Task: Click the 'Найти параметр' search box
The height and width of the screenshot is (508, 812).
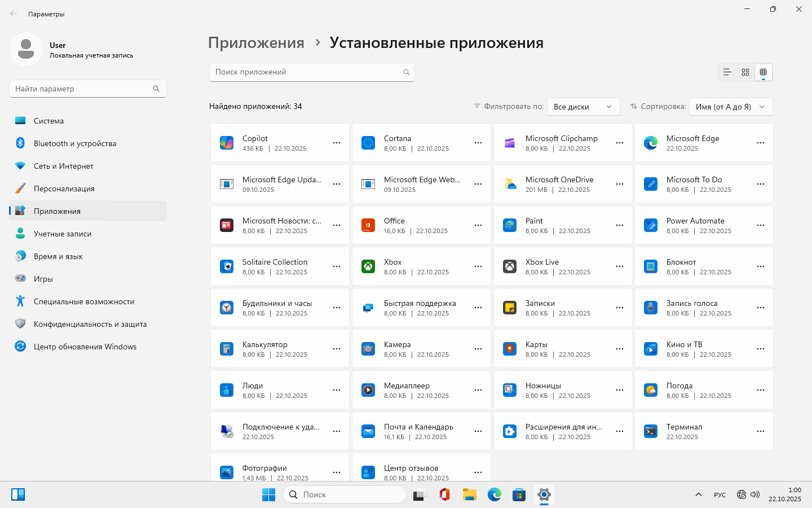Action: coord(82,89)
